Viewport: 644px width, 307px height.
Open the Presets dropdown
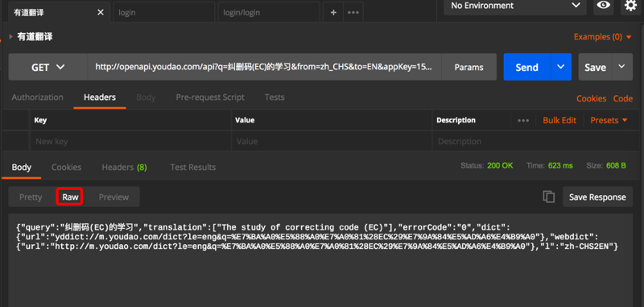tap(609, 120)
